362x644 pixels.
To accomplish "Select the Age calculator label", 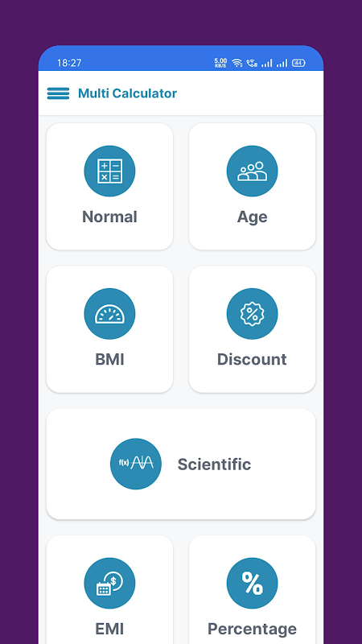I will tap(252, 217).
